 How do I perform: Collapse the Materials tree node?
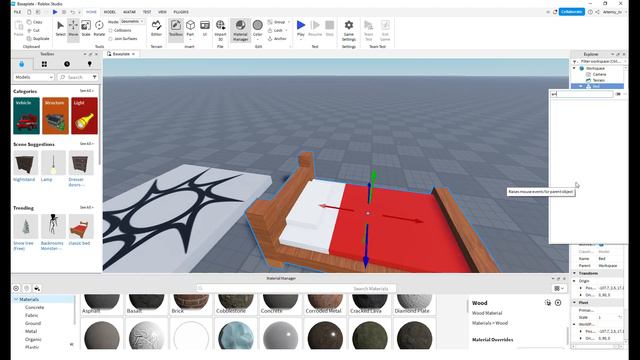point(16,299)
